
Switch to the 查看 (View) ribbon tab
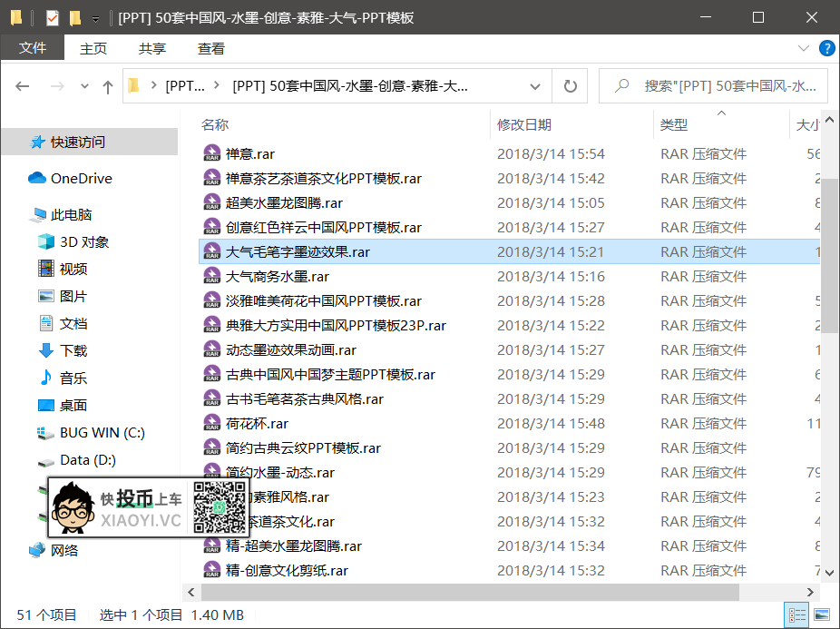point(210,48)
